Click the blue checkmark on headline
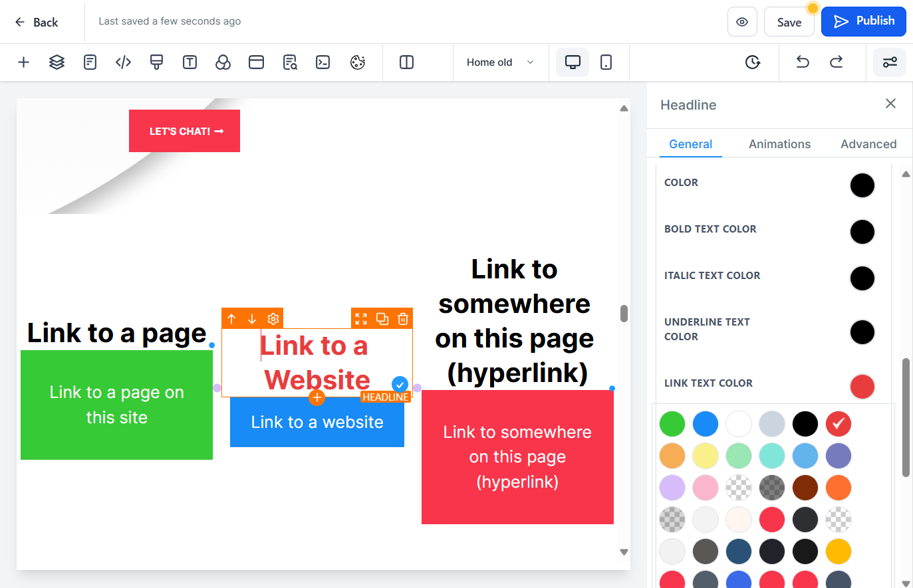Image resolution: width=913 pixels, height=588 pixels. (400, 385)
